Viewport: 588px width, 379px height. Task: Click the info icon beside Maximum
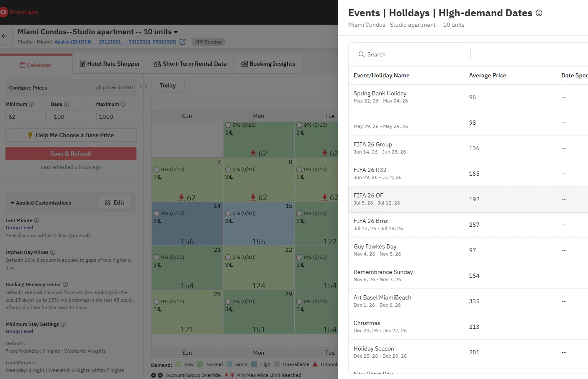coord(123,104)
